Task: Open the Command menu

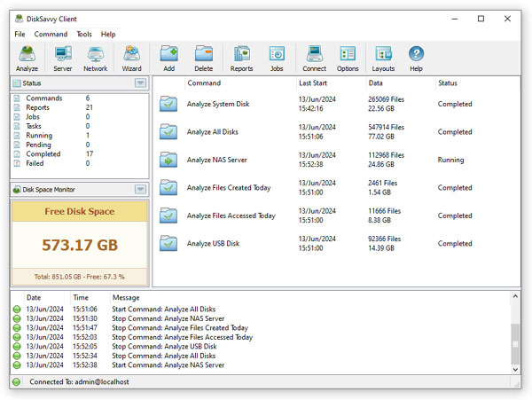Action: (x=51, y=34)
